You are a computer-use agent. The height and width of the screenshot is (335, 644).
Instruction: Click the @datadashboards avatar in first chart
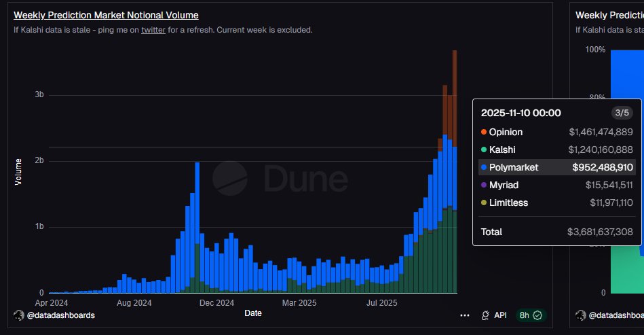(19, 315)
